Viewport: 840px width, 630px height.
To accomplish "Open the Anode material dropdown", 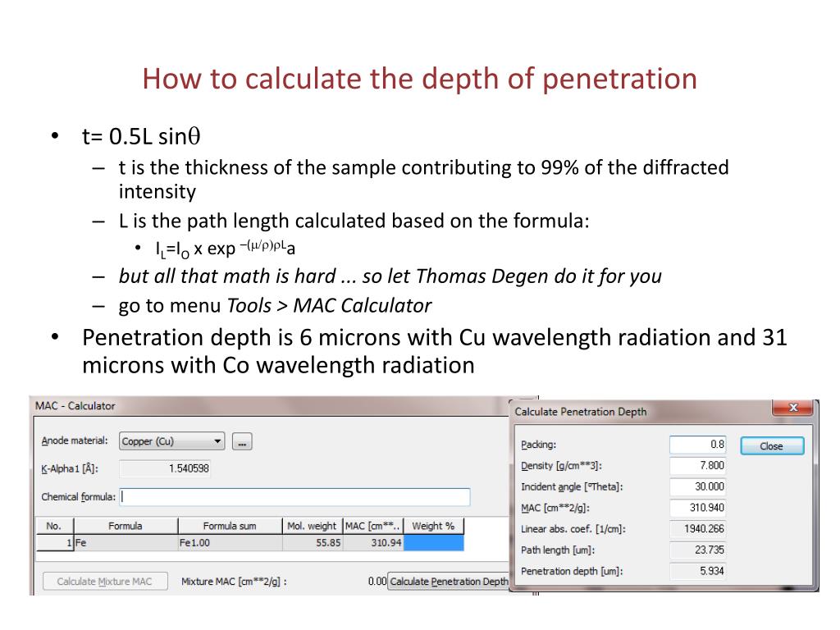I will coord(171,441).
